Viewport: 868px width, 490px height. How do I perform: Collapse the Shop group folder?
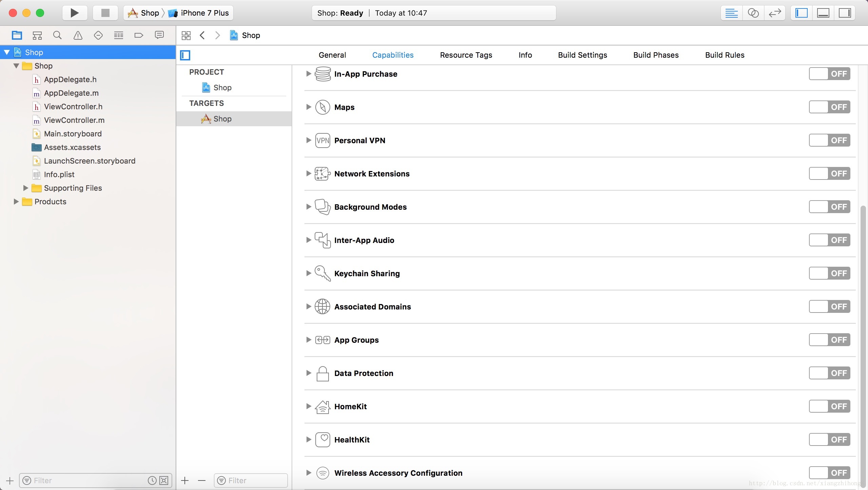[x=16, y=65]
